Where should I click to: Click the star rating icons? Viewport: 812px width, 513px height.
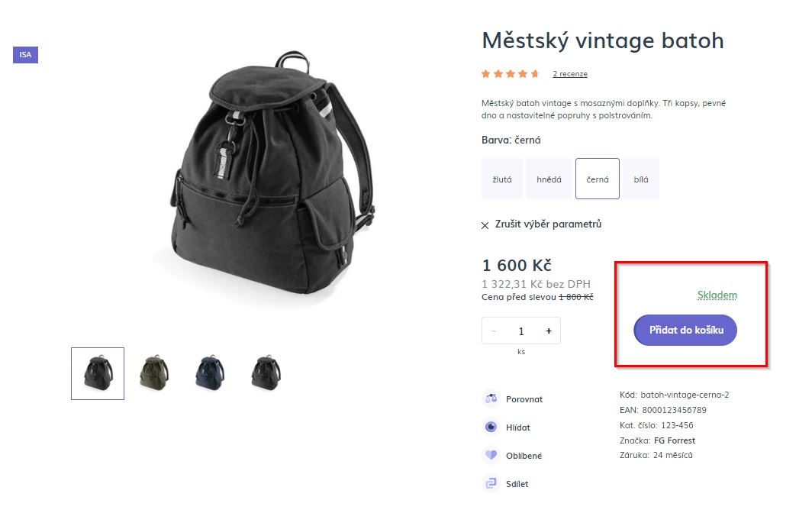pyautogui.click(x=510, y=74)
